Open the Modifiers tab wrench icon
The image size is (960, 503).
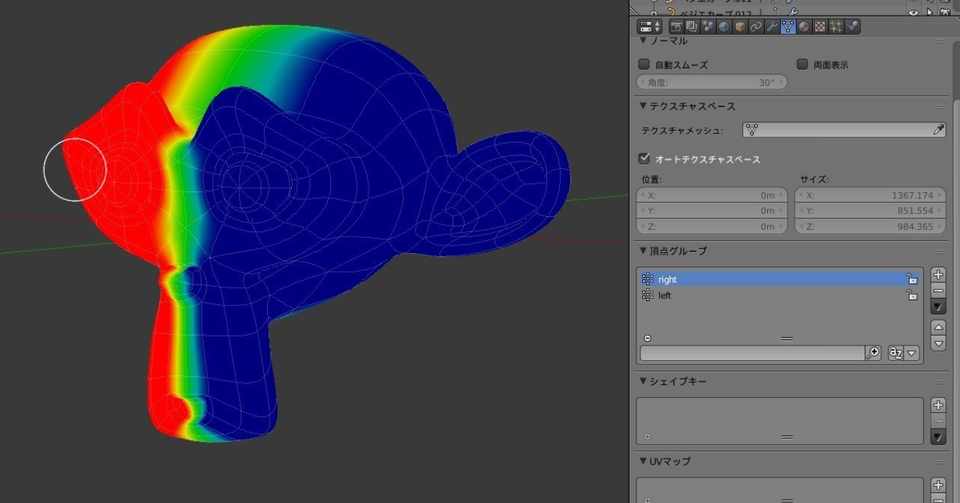pos(772,26)
